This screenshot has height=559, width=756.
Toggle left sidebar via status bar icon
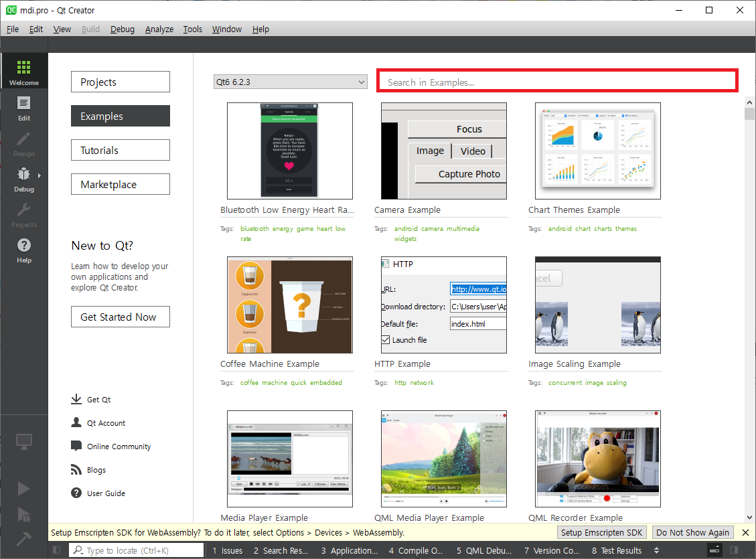pos(56,550)
